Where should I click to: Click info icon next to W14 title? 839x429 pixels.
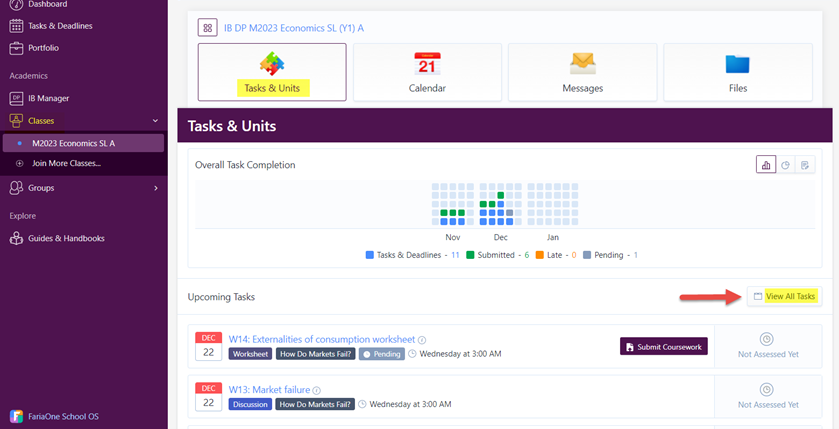click(x=422, y=340)
